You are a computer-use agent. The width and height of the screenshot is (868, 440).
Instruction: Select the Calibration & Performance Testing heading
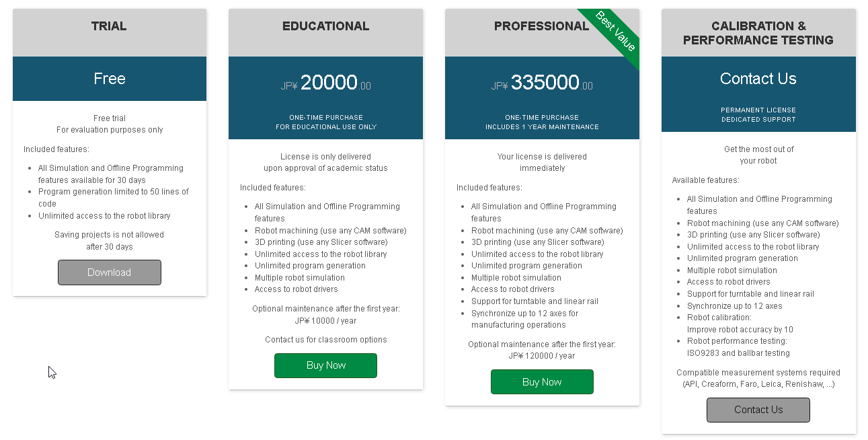[758, 33]
